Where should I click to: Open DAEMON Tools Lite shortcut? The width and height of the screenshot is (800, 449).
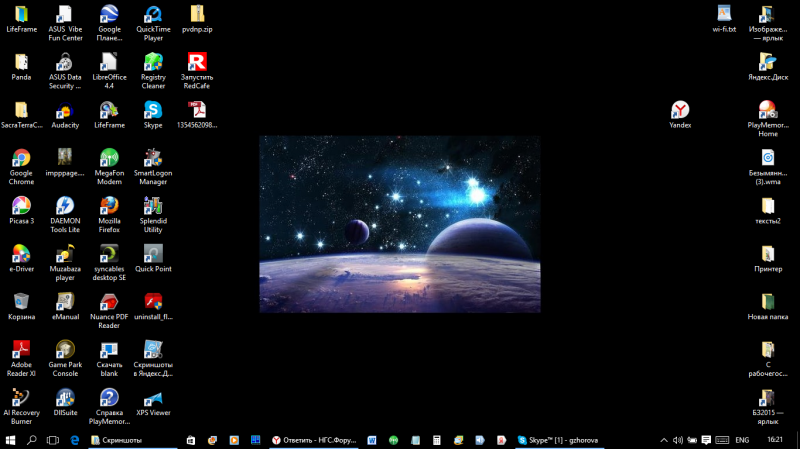[65, 206]
